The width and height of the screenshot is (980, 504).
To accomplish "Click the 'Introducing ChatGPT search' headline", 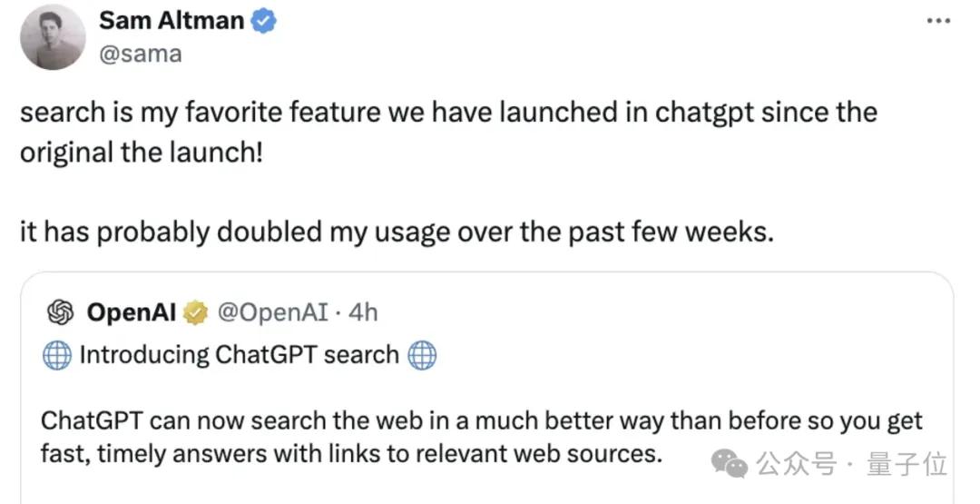I will point(240,355).
